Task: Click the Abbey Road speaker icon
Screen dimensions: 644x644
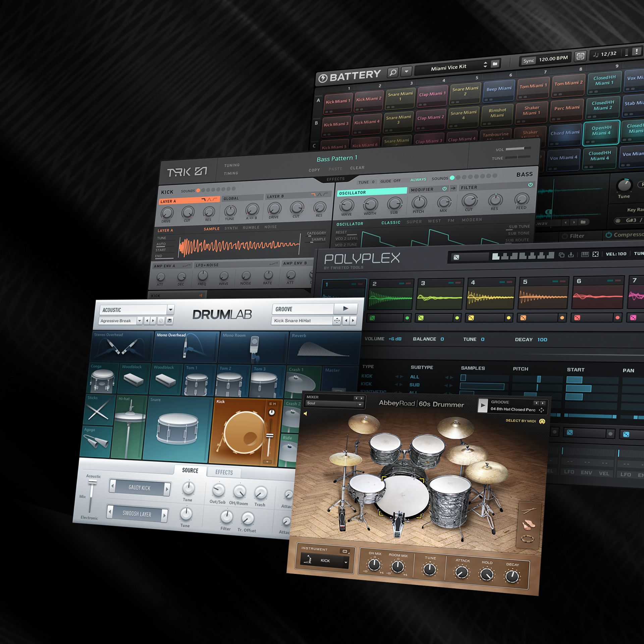Action: pyautogui.click(x=306, y=414)
